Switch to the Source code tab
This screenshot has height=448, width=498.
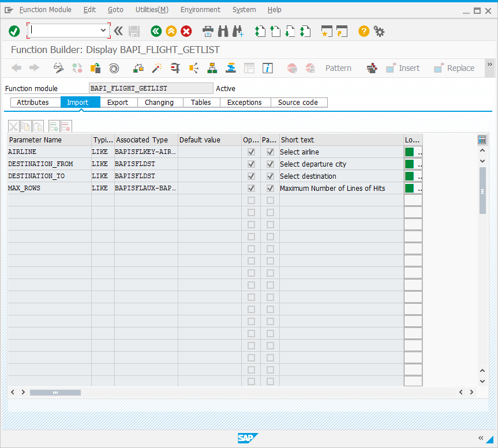pos(299,103)
